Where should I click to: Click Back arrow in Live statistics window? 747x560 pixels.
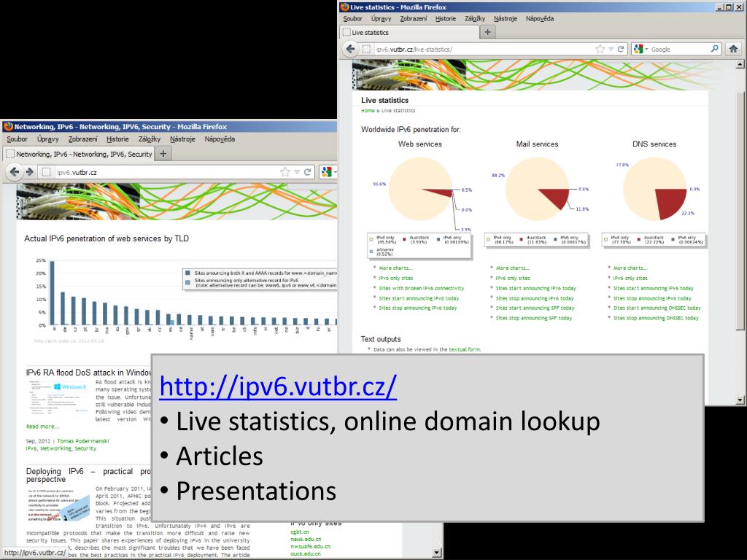point(351,49)
